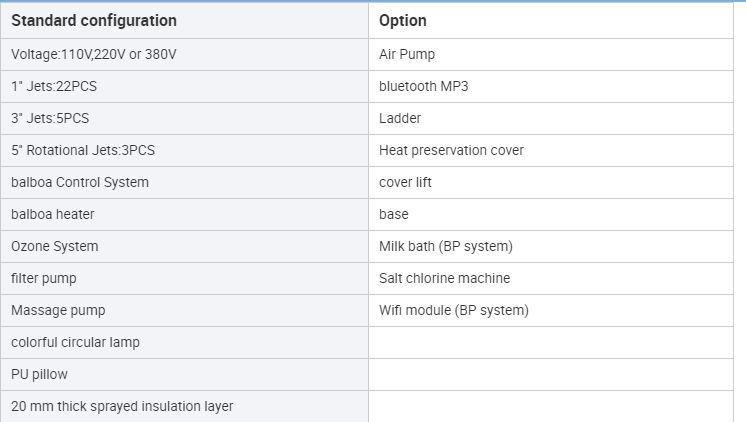
Task: Select the Voltage:110V,220V or 380V cell
Action: 94,54
